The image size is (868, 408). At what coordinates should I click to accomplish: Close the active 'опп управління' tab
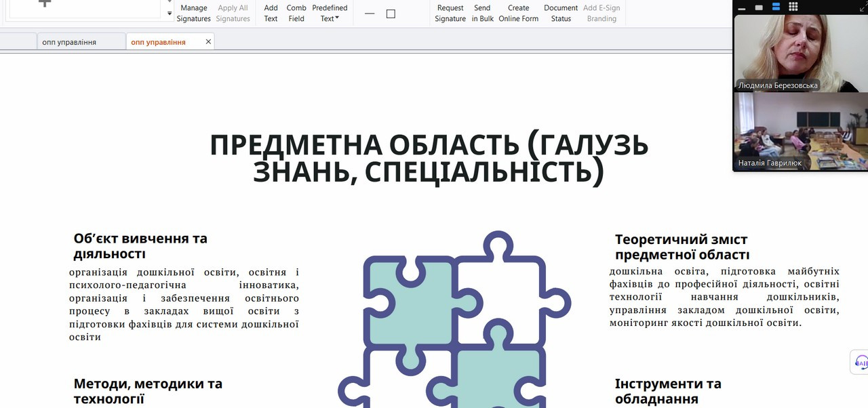[208, 41]
